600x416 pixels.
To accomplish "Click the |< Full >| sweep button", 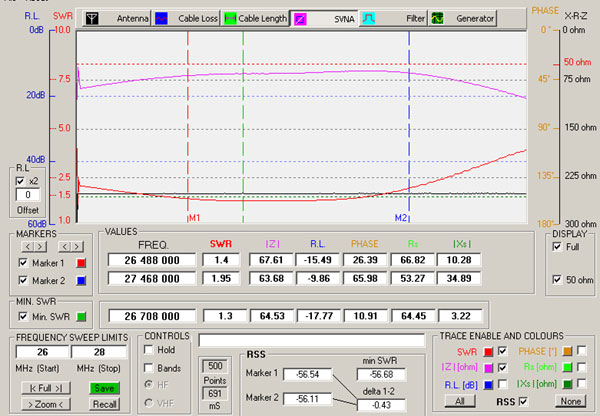I will point(46,388).
